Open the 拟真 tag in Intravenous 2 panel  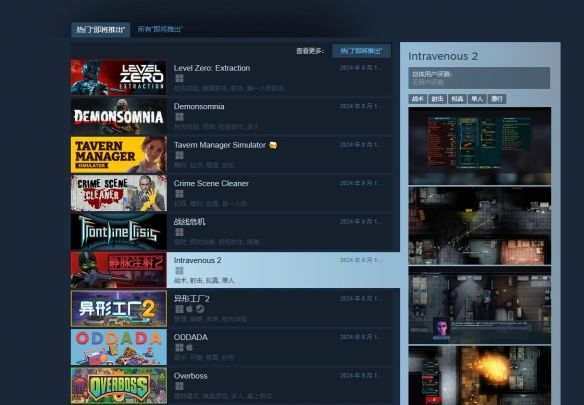[457, 99]
